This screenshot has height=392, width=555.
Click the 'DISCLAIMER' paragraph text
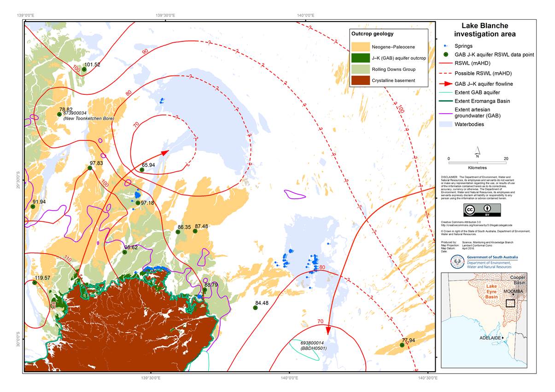[478, 187]
